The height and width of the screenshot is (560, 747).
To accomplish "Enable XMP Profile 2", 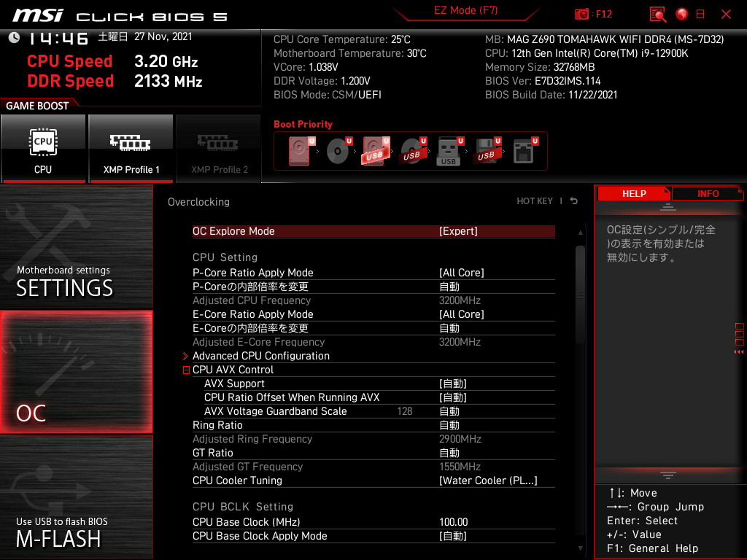I will [219, 149].
